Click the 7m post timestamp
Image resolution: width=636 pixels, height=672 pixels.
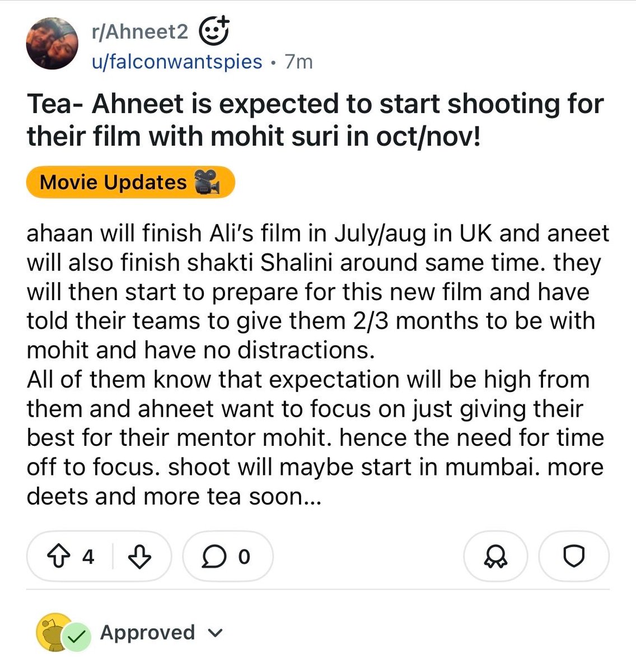point(299,61)
